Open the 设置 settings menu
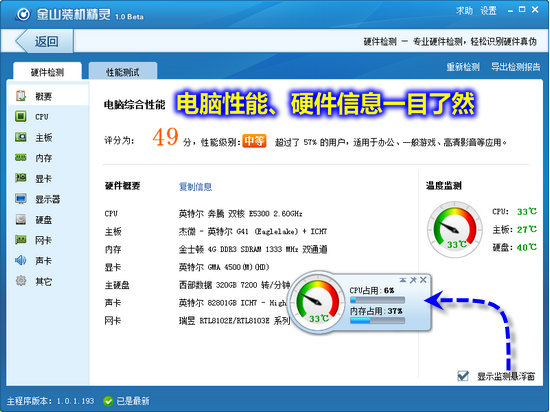The width and height of the screenshot is (550, 412). click(489, 11)
